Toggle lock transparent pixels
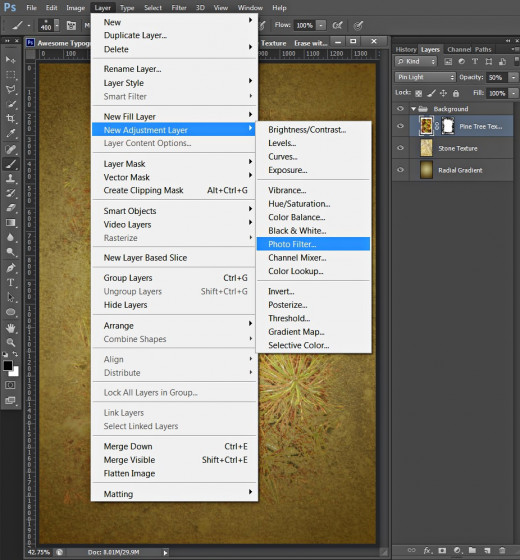 pyautogui.click(x=419, y=94)
